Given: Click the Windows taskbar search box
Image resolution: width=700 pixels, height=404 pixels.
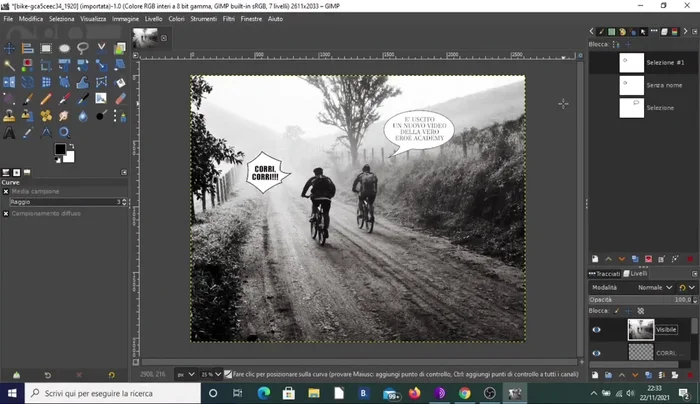Looking at the screenshot, I should tap(100, 394).
